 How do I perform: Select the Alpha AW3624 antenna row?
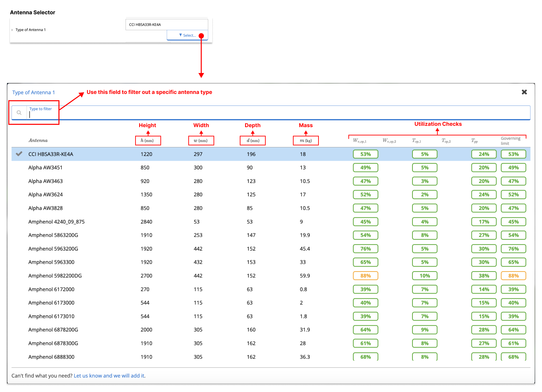(271, 195)
